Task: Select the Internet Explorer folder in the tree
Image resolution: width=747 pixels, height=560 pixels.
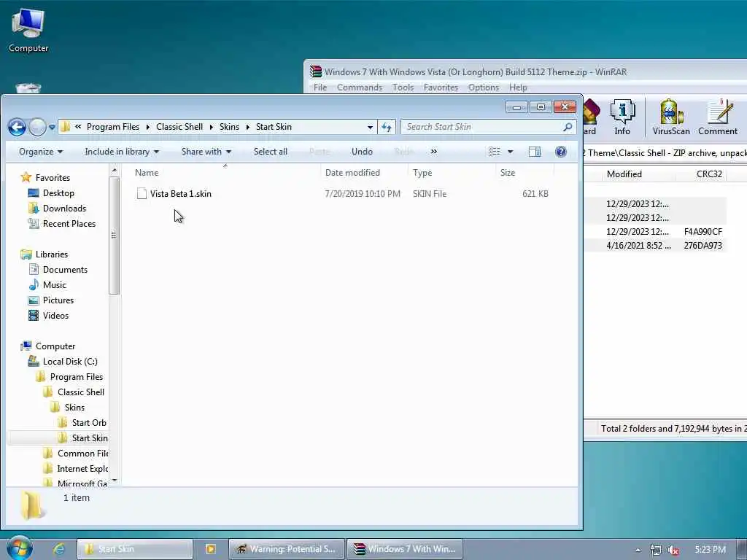Action: point(82,469)
